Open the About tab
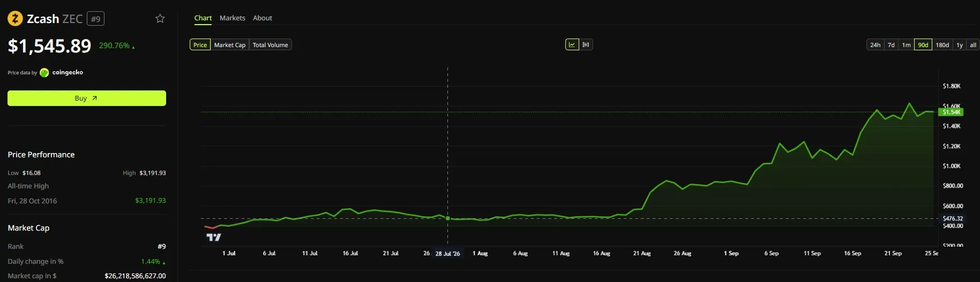Screen dimensions: 980x282 coord(263,18)
